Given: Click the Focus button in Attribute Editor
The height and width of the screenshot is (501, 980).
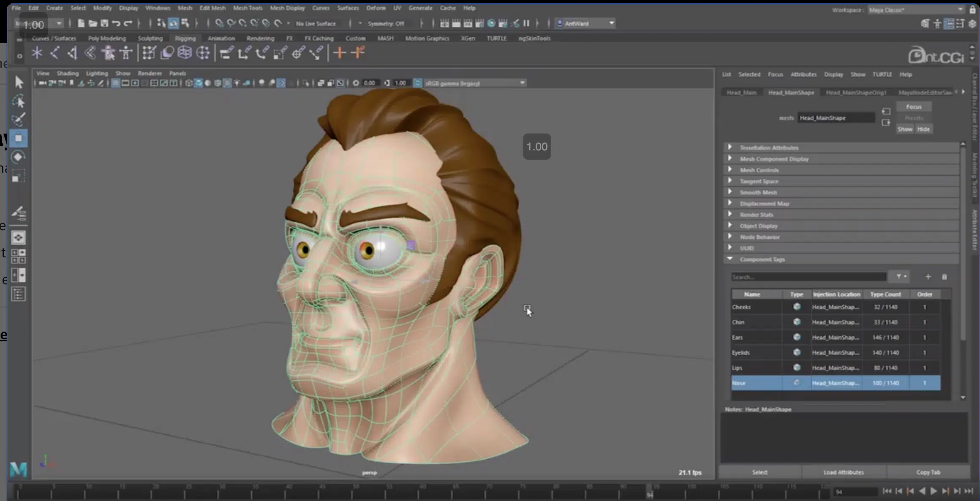Looking at the screenshot, I should pos(914,106).
